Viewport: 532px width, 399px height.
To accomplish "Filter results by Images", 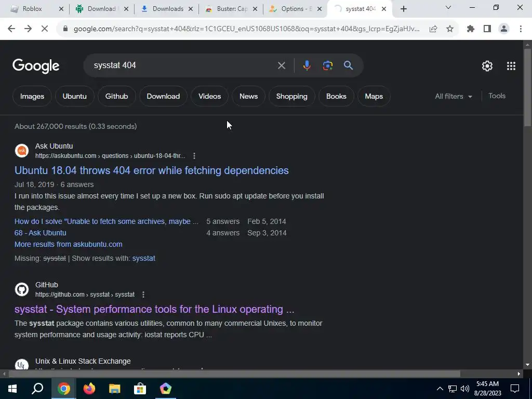I will tap(32, 96).
